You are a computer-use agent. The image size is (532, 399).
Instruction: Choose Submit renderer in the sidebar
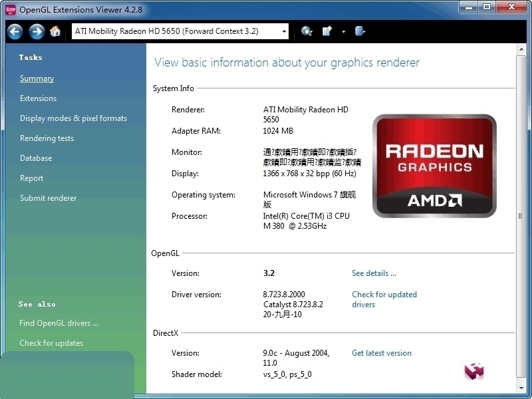click(48, 198)
